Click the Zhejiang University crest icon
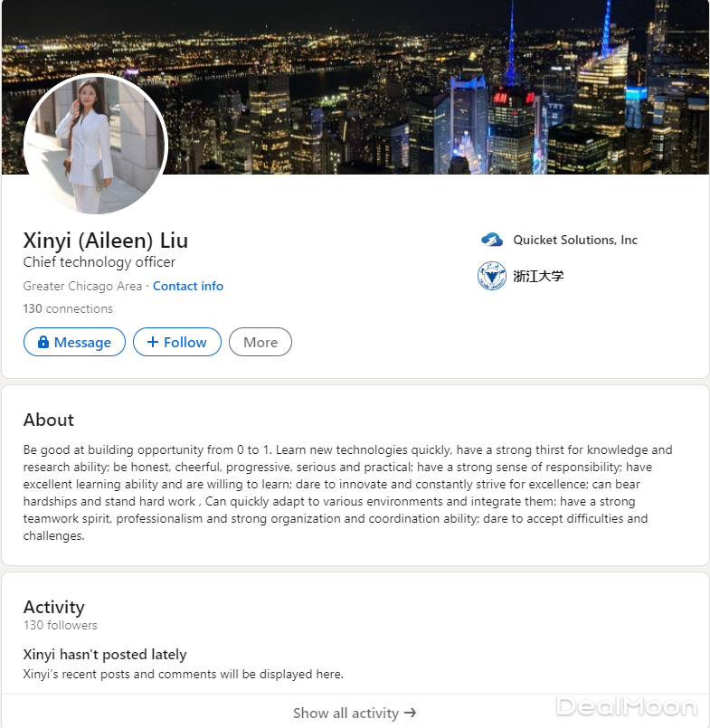Viewport: 710px width, 728px height. pyautogui.click(x=492, y=276)
